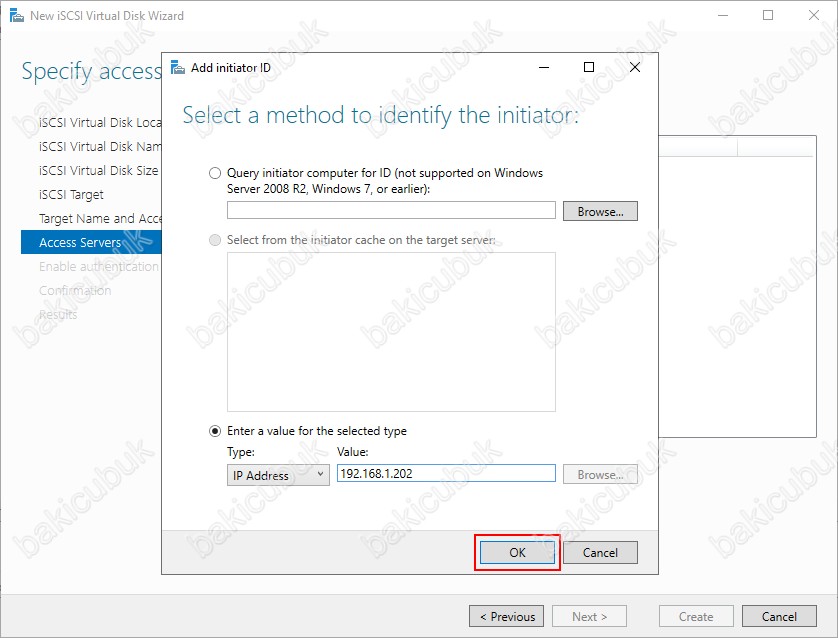
Task: Open the iSCSI Target wizard step
Action: (71, 195)
